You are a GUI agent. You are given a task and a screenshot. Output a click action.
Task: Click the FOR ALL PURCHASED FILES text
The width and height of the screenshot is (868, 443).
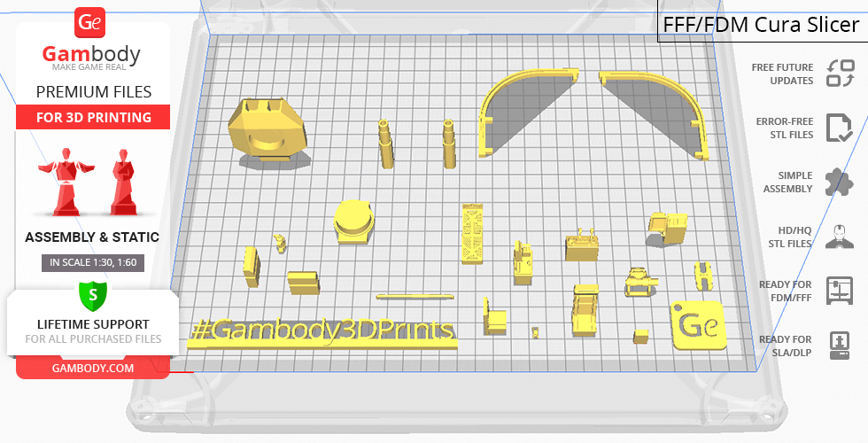tap(93, 338)
